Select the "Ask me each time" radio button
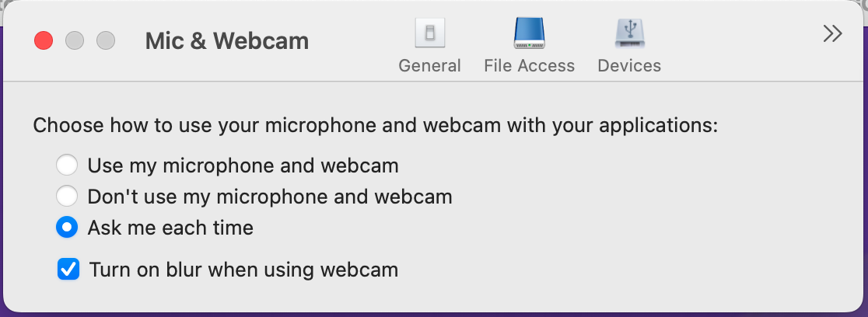 (x=67, y=228)
